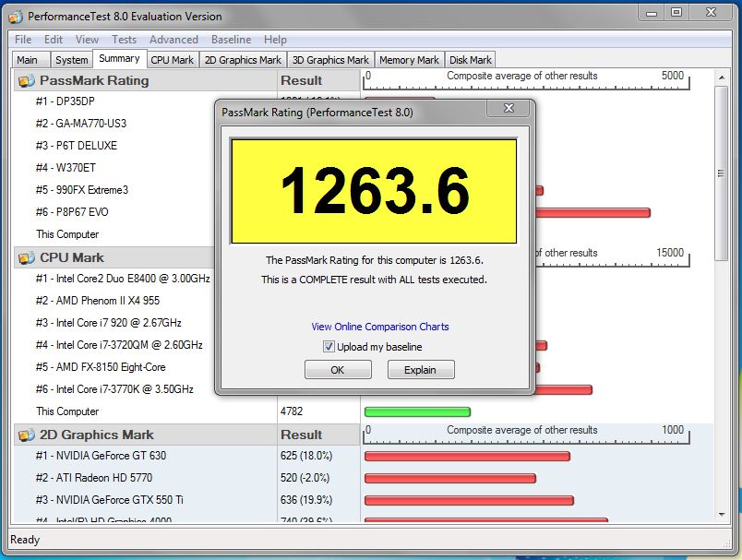
Task: Click the PassMark Rating section icon
Action: tap(27, 81)
